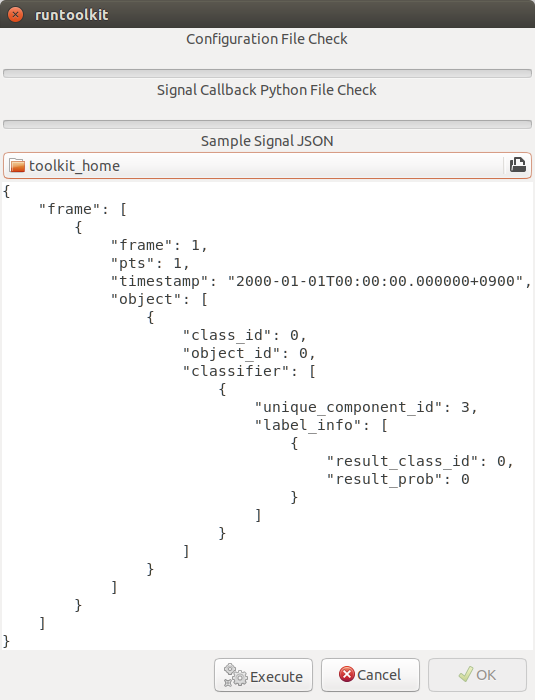
Task: Click the "class_id": 0 line
Action: point(244,335)
